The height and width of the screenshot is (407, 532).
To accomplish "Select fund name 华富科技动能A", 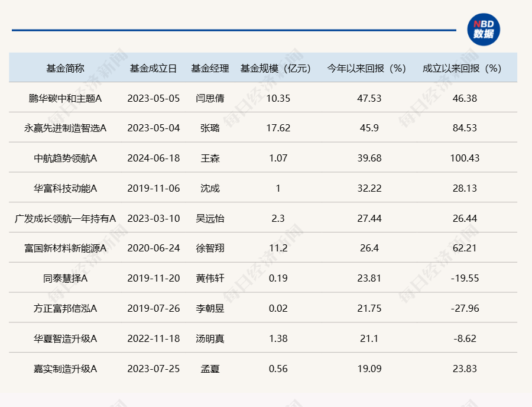I will coord(65,188).
